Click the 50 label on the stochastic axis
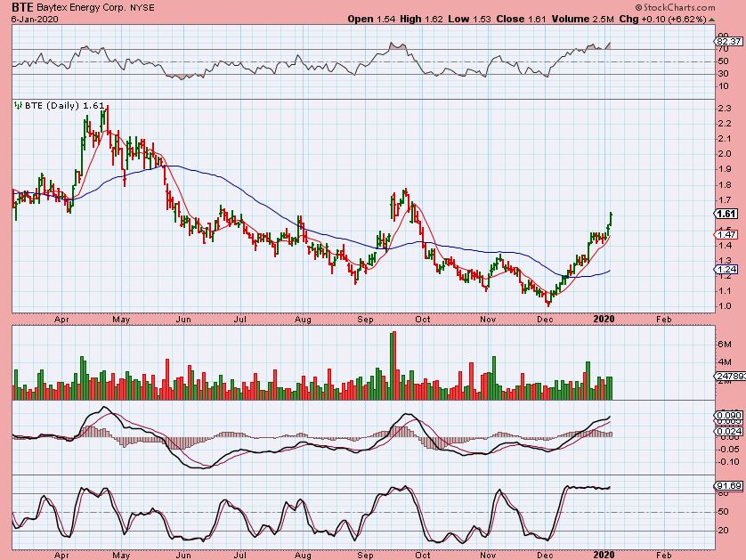The width and height of the screenshot is (746, 560). (x=723, y=512)
